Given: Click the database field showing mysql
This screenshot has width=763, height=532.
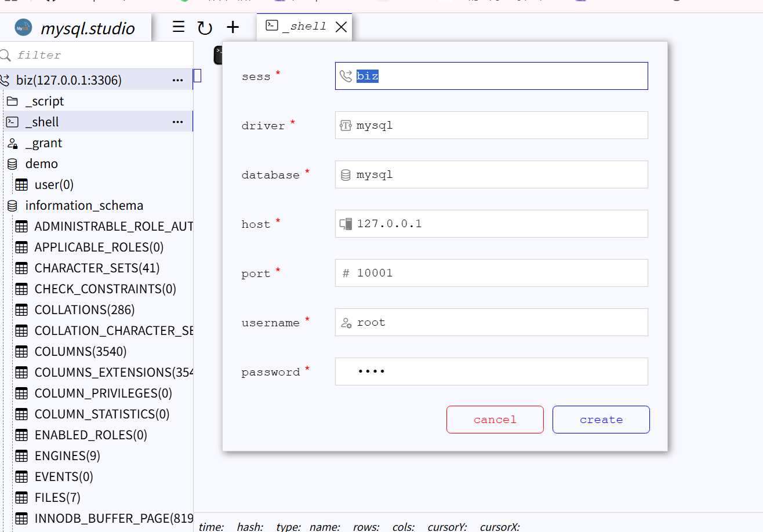Looking at the screenshot, I should [x=491, y=174].
